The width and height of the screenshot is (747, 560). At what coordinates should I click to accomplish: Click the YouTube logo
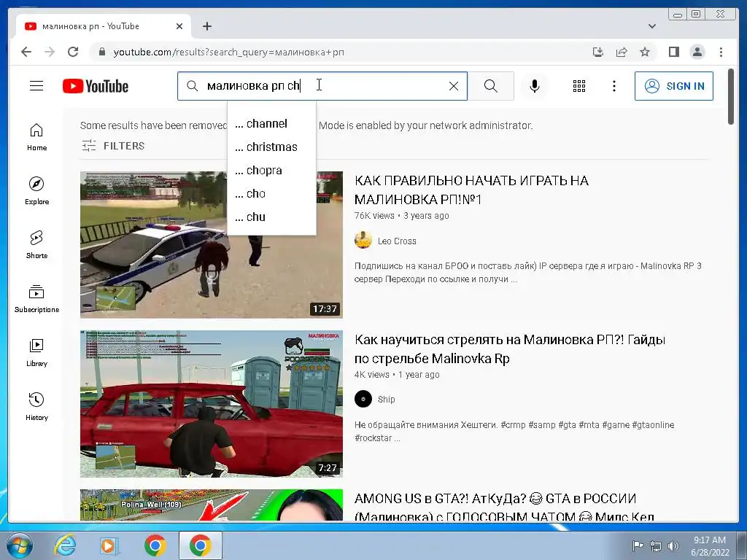(96, 86)
